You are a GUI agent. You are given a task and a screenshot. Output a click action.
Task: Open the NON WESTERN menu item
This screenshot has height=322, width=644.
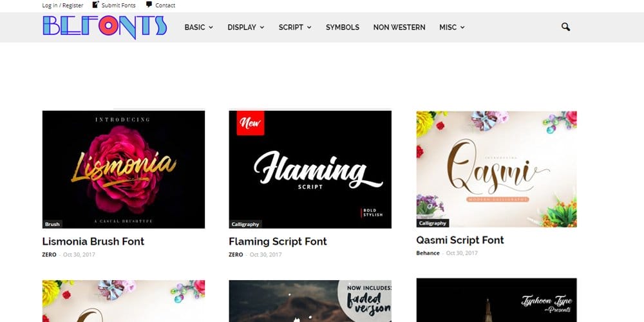point(399,28)
